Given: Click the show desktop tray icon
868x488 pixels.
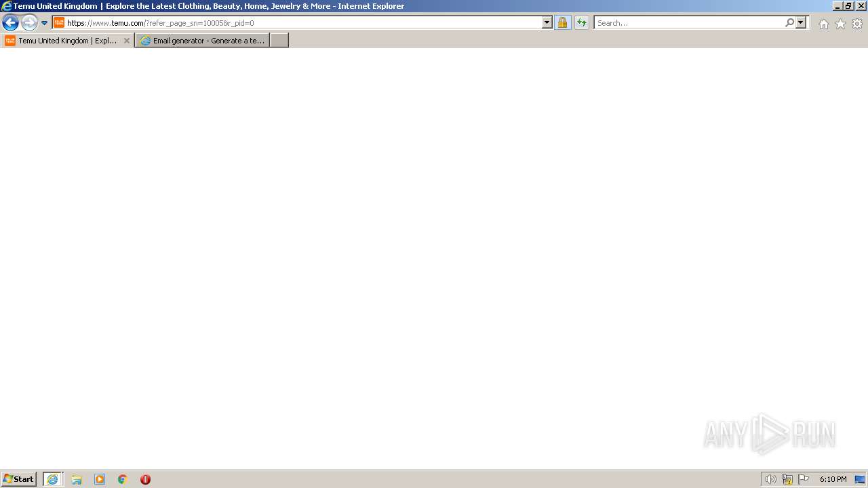Looking at the screenshot, I should (x=860, y=479).
